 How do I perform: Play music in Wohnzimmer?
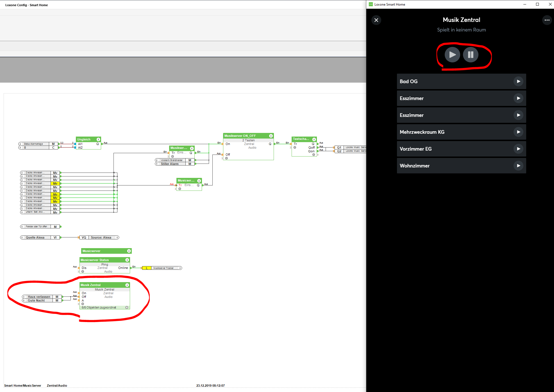(x=518, y=166)
